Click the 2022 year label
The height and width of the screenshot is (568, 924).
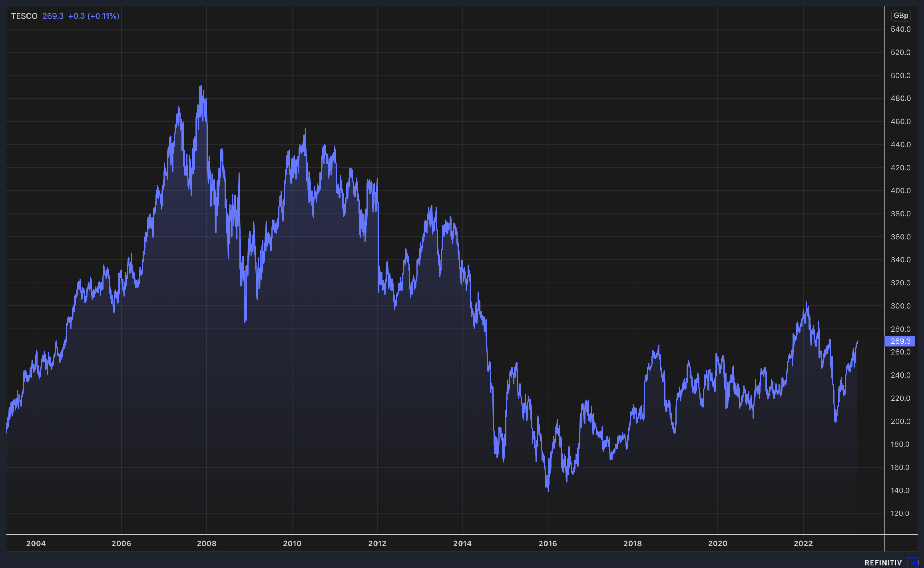click(x=803, y=543)
